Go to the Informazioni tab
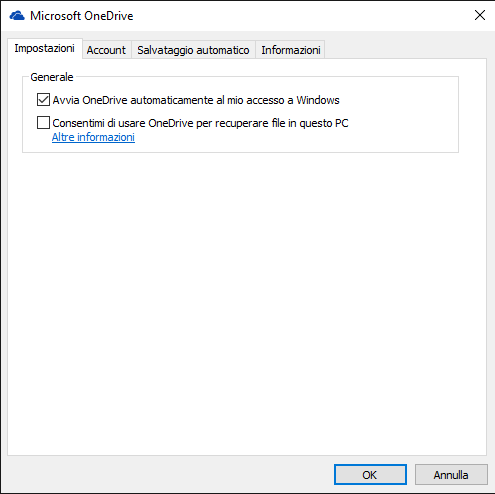Viewport: 495px width, 494px height. (x=291, y=50)
